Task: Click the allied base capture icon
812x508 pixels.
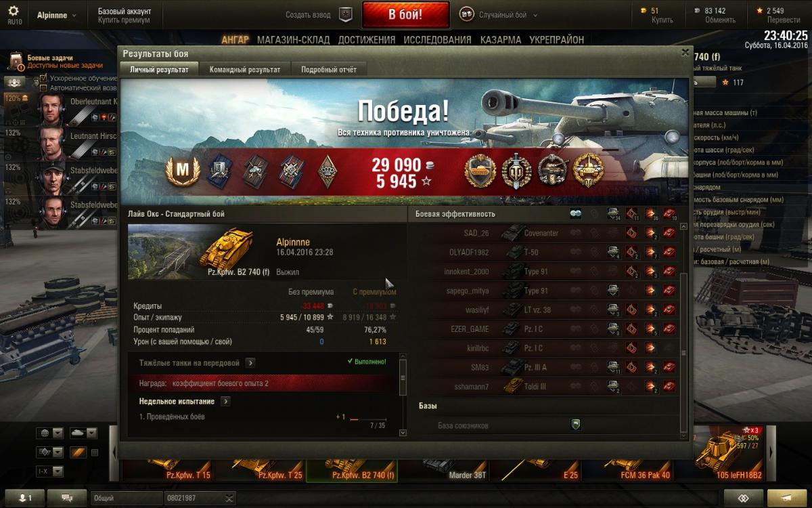Action: pos(576,425)
